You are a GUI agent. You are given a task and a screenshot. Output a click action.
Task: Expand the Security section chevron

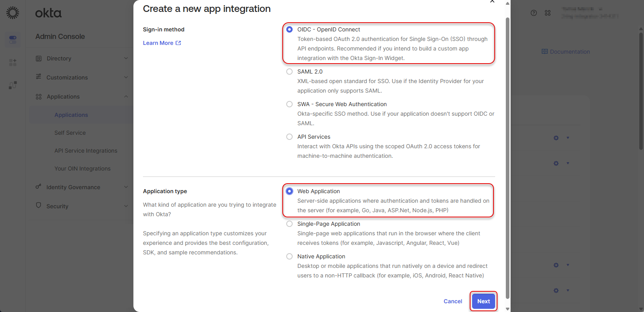click(x=126, y=206)
